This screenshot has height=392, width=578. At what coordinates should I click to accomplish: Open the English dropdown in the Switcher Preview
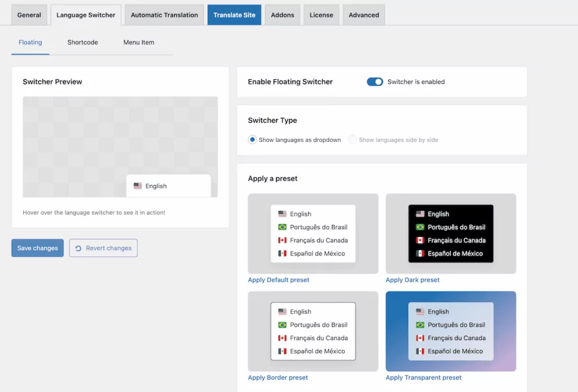point(169,186)
